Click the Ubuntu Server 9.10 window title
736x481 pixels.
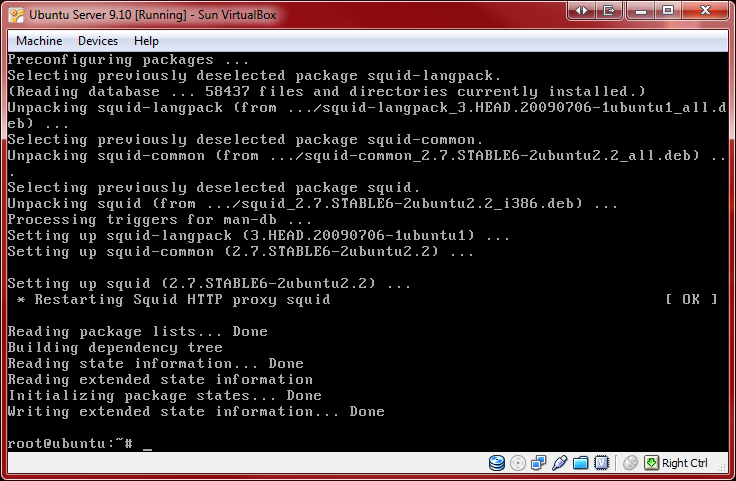point(153,15)
